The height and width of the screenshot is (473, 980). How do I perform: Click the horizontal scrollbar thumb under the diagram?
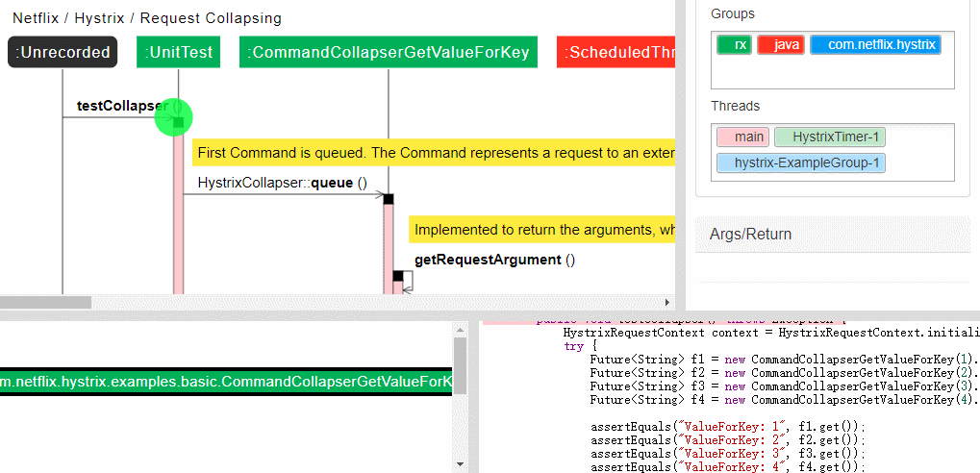point(45,303)
